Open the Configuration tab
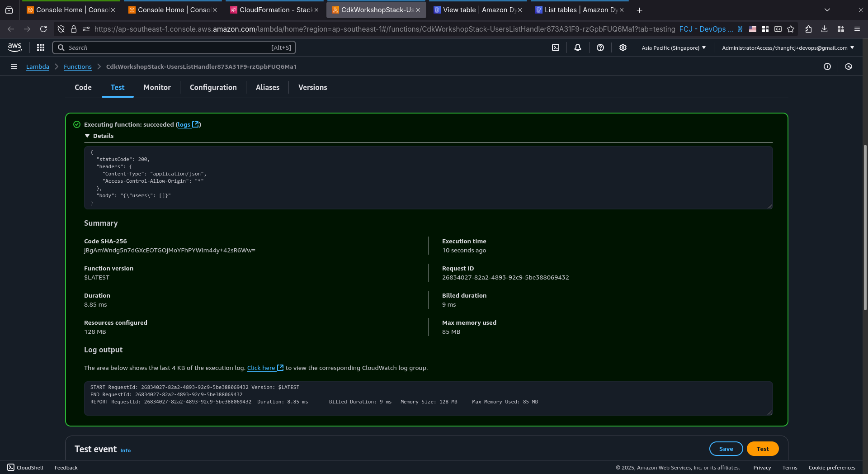868x474 pixels. (213, 87)
